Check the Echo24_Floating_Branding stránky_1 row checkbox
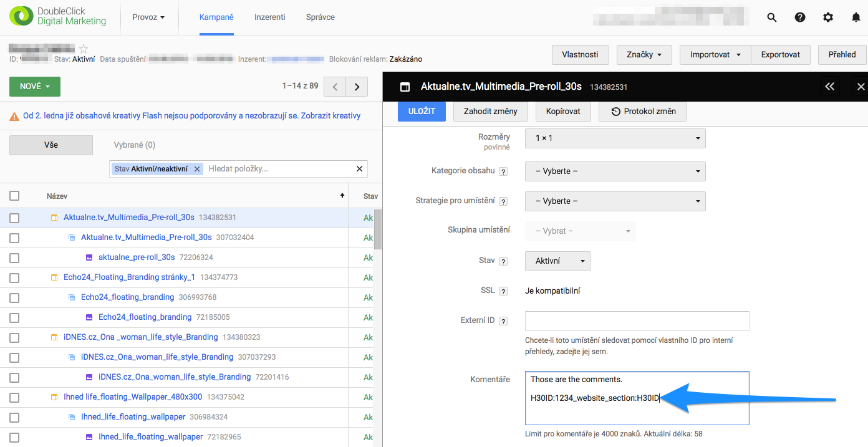The image size is (868, 447). 14,277
